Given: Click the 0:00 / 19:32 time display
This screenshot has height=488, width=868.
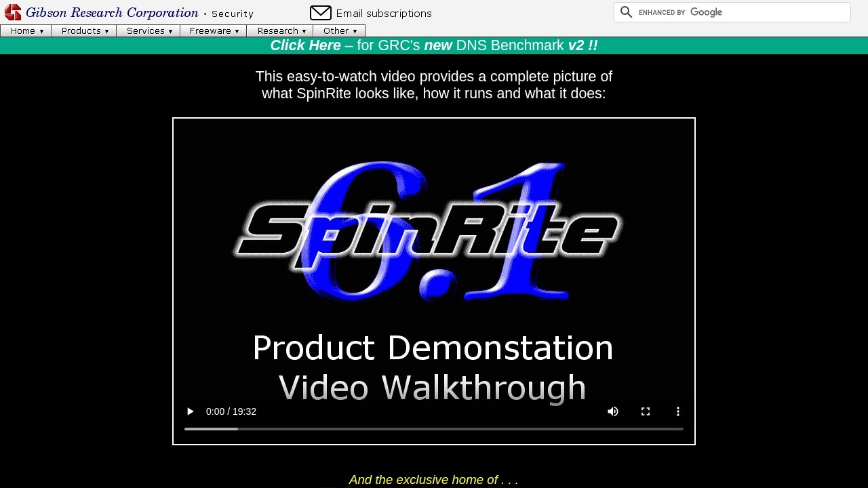Looking at the screenshot, I should point(231,411).
